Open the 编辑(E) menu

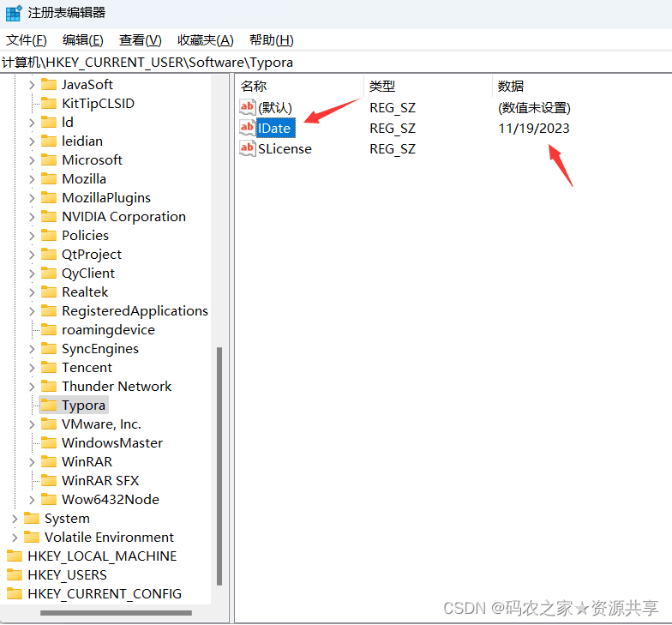(82, 40)
